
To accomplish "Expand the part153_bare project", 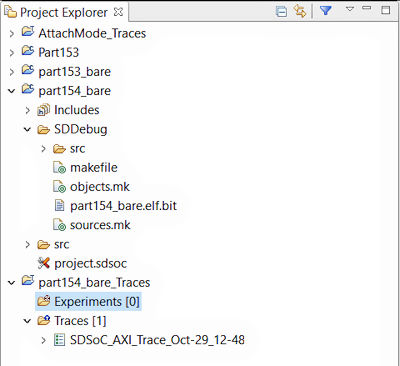I will [x=12, y=72].
